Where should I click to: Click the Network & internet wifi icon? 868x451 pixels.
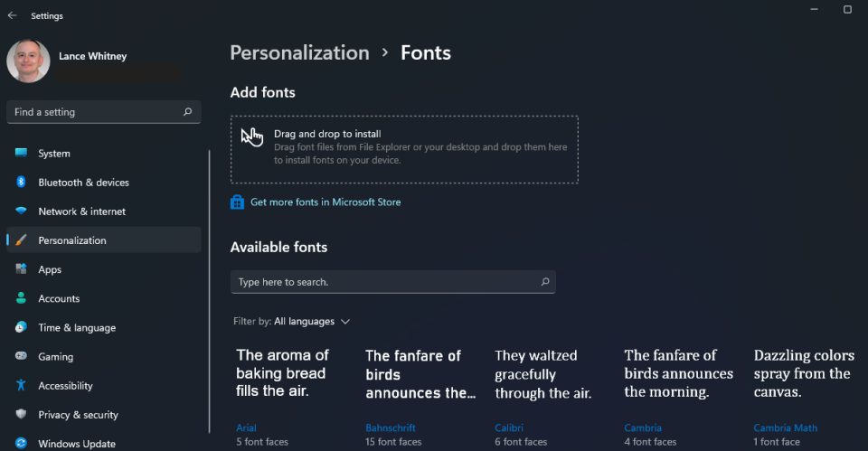[21, 211]
